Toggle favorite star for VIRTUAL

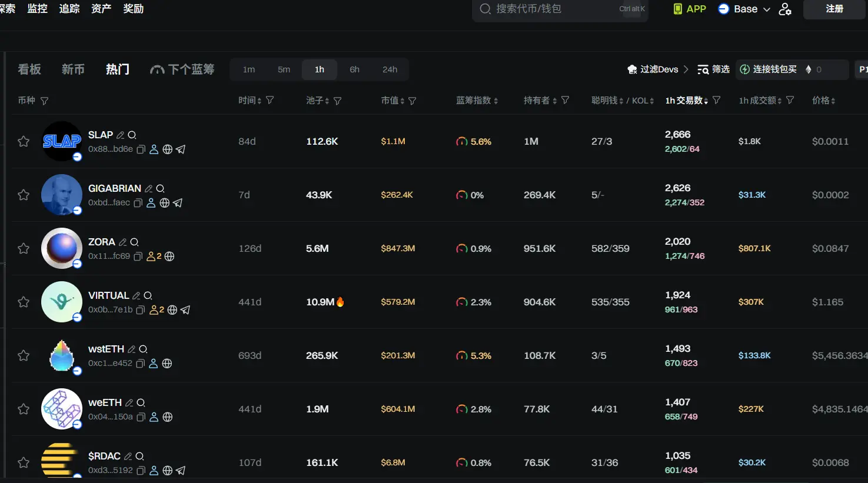[24, 302]
